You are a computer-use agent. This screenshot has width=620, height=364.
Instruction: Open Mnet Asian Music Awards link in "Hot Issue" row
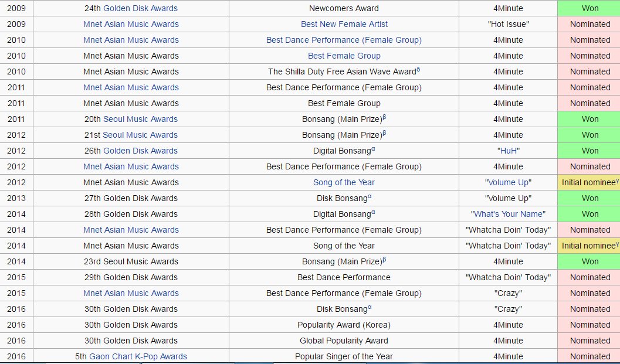click(131, 24)
